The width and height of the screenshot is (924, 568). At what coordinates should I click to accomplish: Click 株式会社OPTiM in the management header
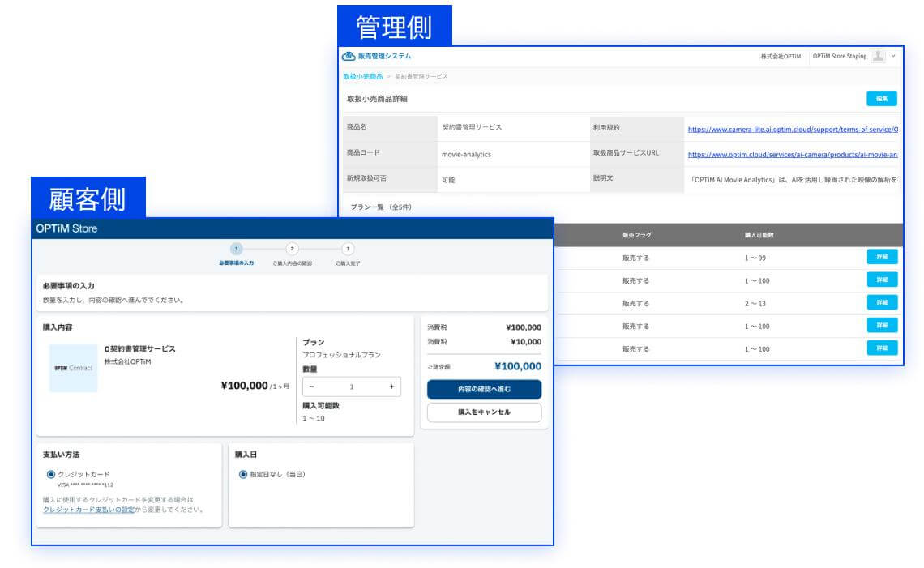[781, 57]
